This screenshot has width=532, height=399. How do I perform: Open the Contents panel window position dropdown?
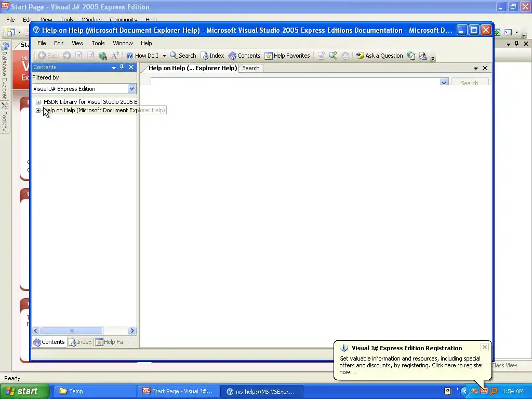(x=114, y=68)
